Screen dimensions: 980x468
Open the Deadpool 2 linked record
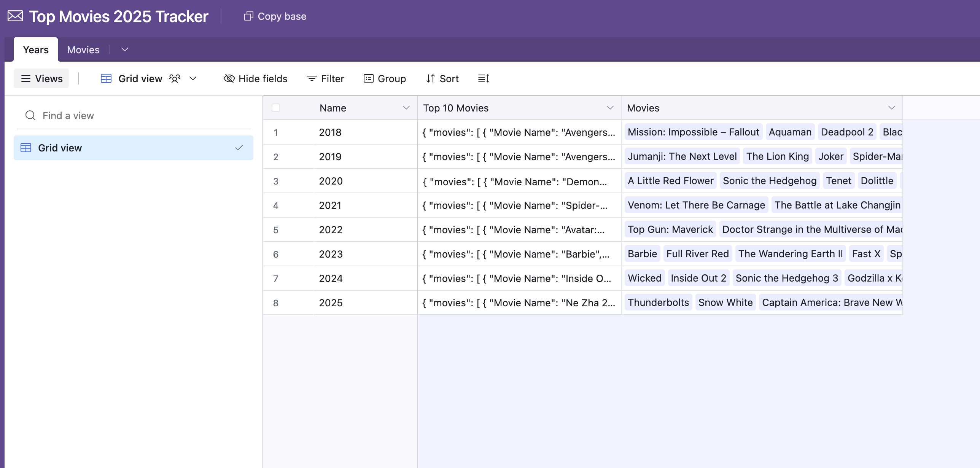(x=847, y=132)
